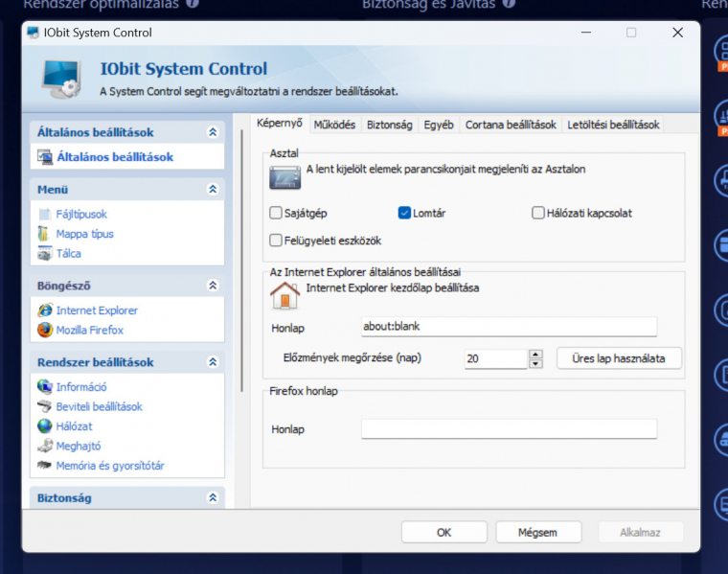The image size is (728, 574).
Task: Click the info icon beside Biztonság és Javítás
Action: tap(509, 4)
